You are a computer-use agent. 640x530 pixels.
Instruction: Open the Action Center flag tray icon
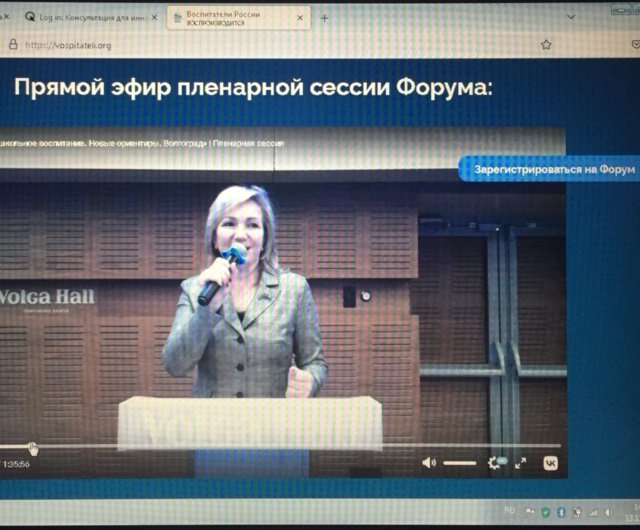coord(530,512)
